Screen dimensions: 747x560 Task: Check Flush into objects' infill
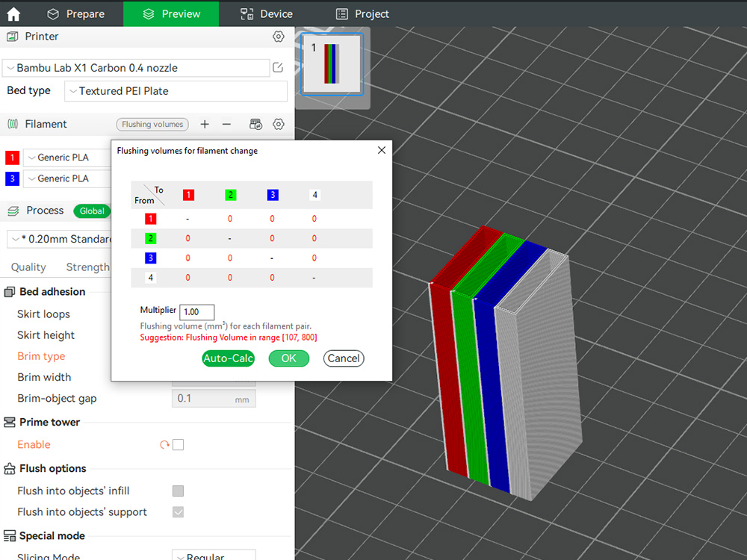click(178, 491)
